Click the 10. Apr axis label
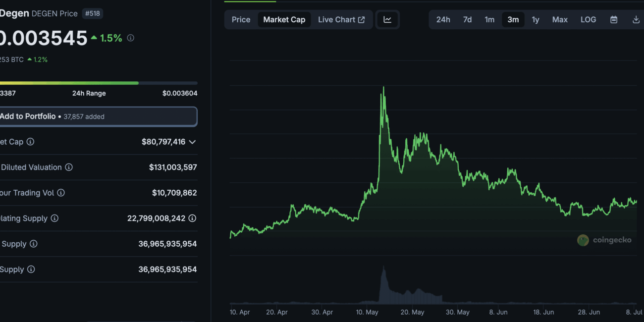The height and width of the screenshot is (322, 644). coord(240,312)
